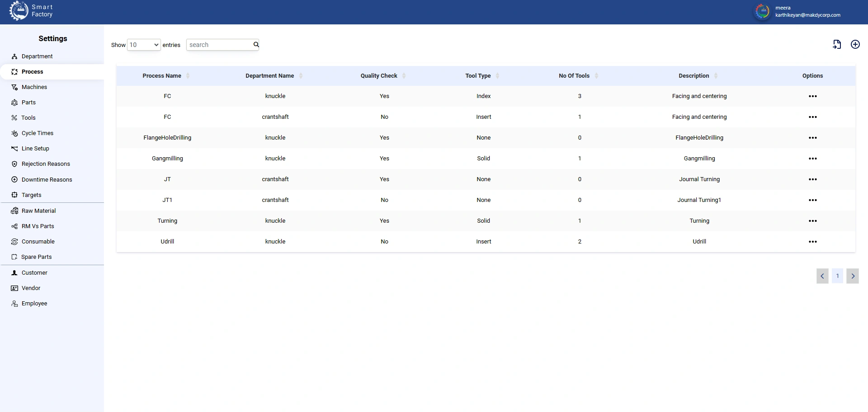The width and height of the screenshot is (868, 412).
Task: Click the Department sidebar icon
Action: coord(14,56)
